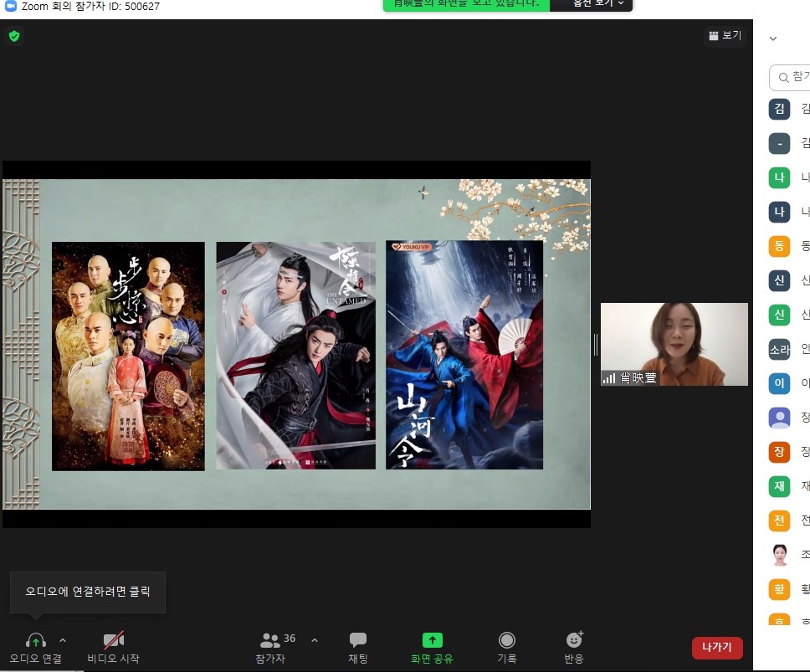The image size is (810, 672).
Task: Click the 오디오에 연결하려면 클릭 tooltip
Action: (88, 592)
